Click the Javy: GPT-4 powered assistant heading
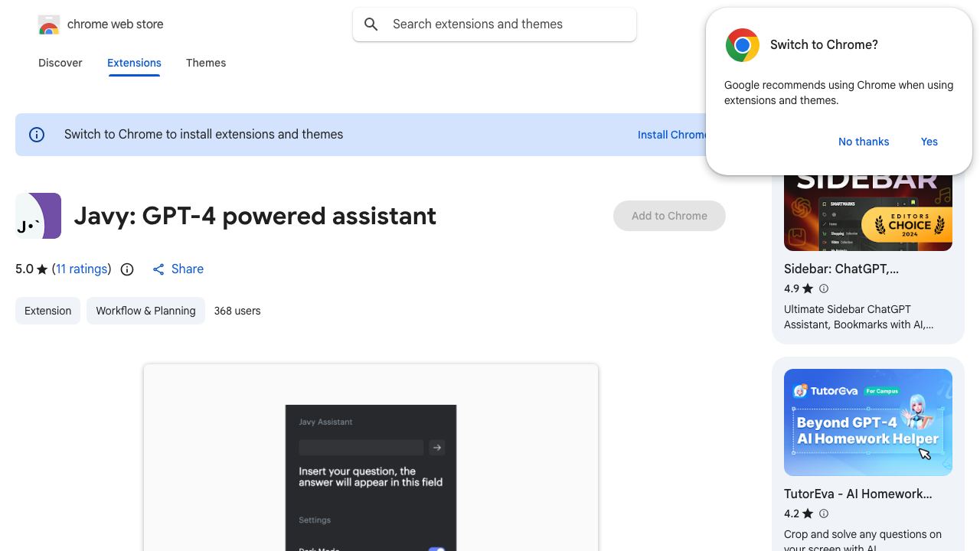The width and height of the screenshot is (980, 551). pyautogui.click(x=255, y=216)
